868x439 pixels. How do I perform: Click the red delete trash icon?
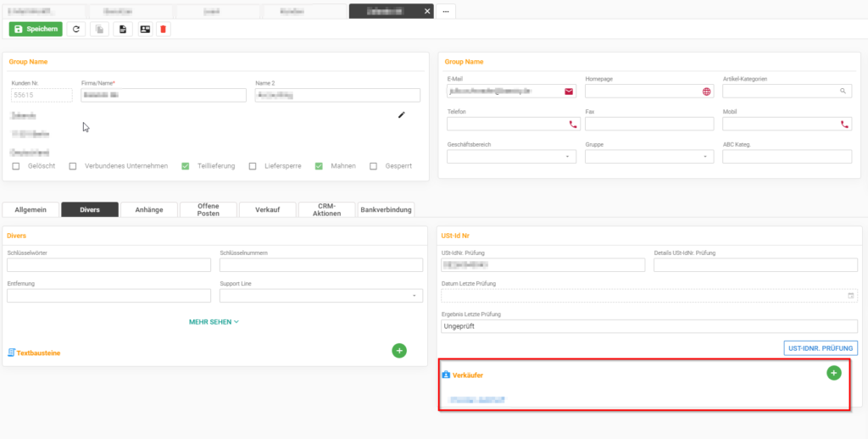163,30
